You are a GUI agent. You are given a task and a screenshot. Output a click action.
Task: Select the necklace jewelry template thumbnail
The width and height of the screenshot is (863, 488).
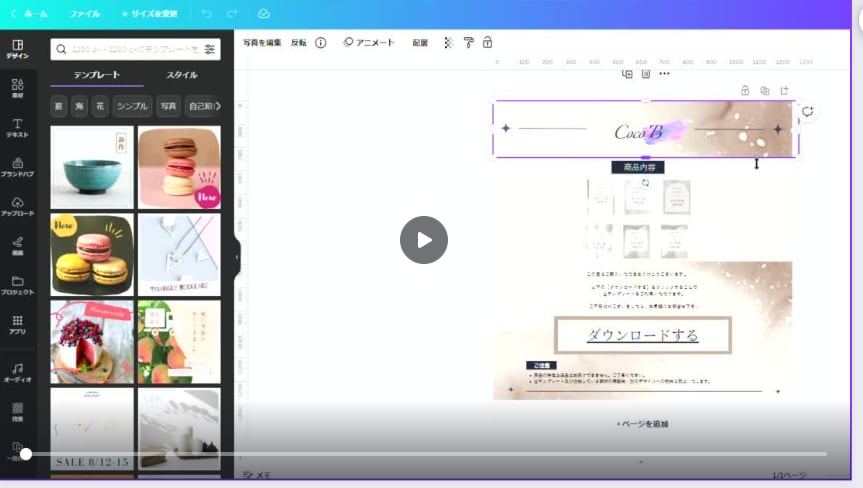(x=179, y=255)
